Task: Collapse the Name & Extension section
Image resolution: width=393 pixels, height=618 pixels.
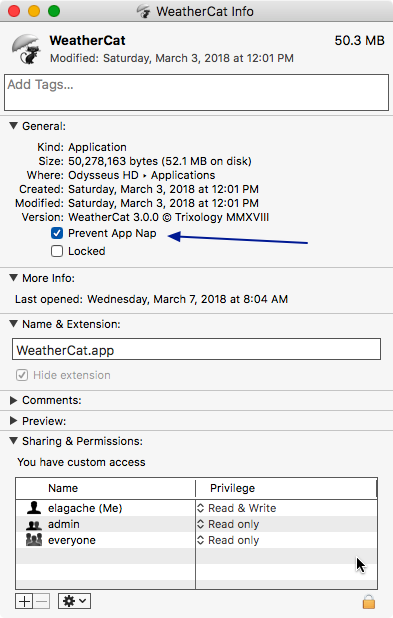Action: pos(13,324)
